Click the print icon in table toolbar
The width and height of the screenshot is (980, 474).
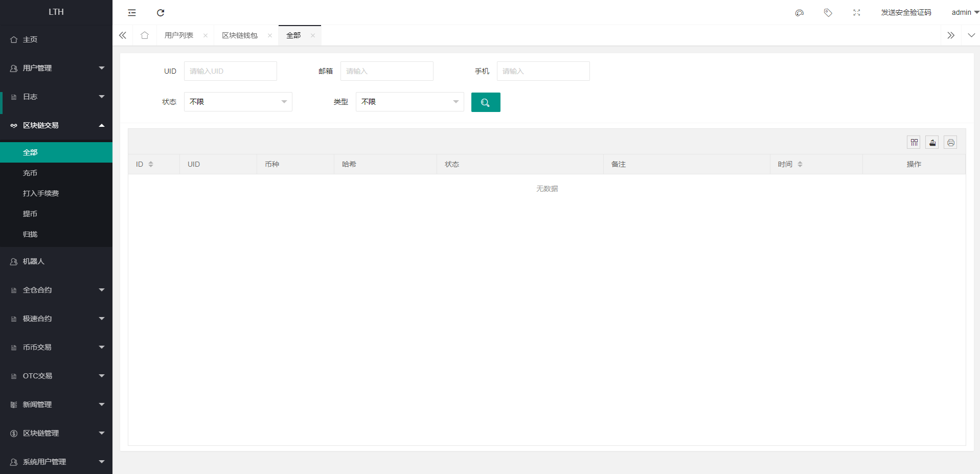pyautogui.click(x=951, y=143)
